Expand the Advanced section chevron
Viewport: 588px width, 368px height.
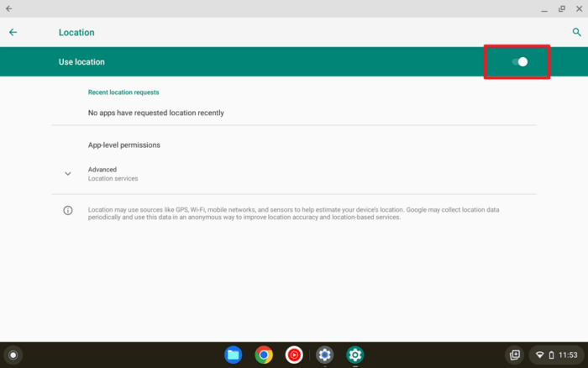(x=68, y=174)
